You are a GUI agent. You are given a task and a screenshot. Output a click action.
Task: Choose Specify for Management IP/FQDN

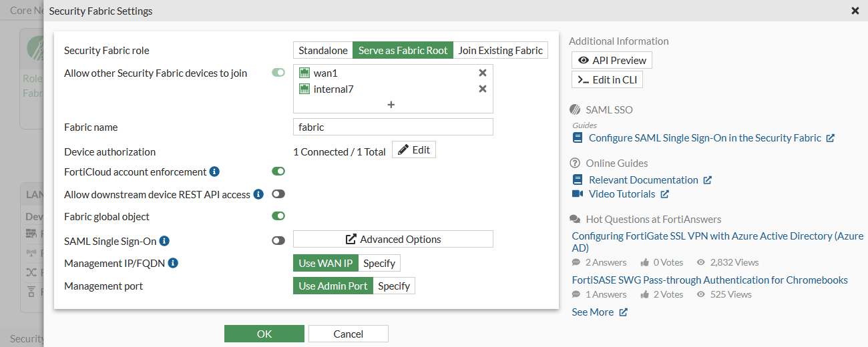click(x=379, y=264)
